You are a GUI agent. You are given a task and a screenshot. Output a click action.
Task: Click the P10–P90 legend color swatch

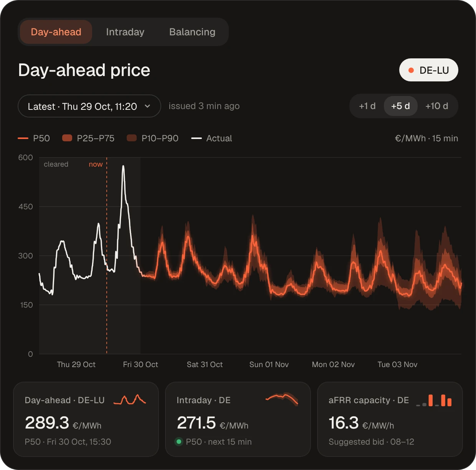132,138
